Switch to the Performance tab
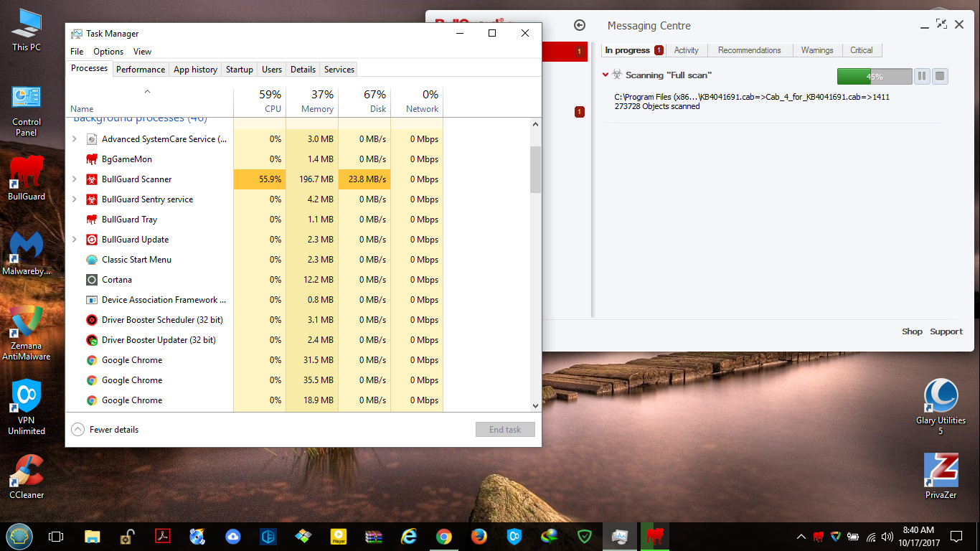This screenshot has height=551, width=980. click(141, 70)
